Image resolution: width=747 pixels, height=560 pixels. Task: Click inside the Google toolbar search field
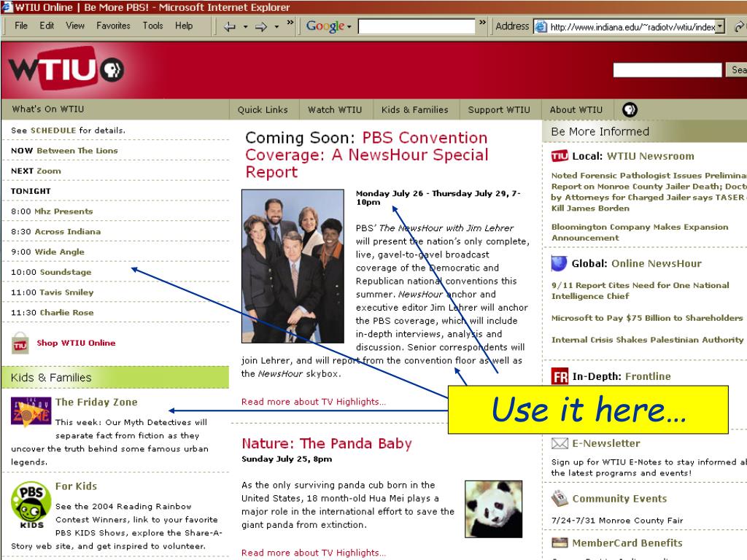[417, 27]
